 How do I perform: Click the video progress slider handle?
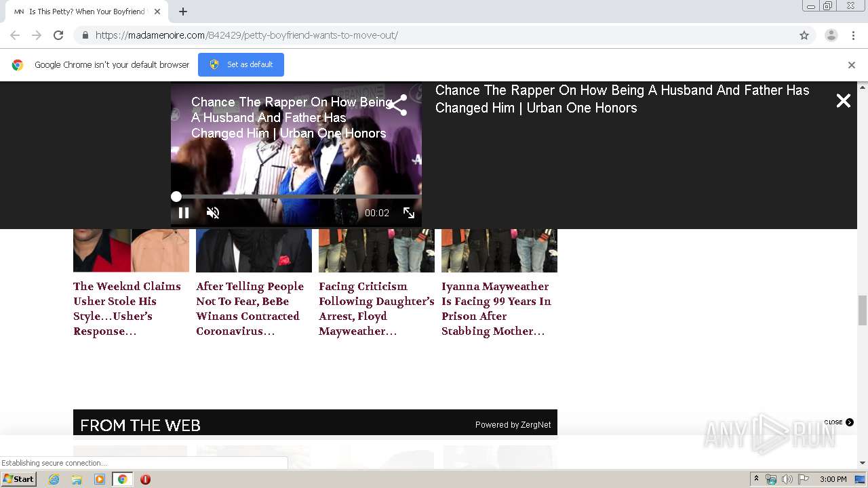coord(176,197)
